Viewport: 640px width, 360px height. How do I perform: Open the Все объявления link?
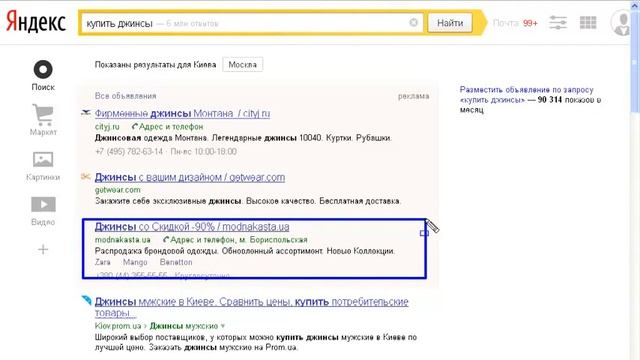[x=125, y=96]
